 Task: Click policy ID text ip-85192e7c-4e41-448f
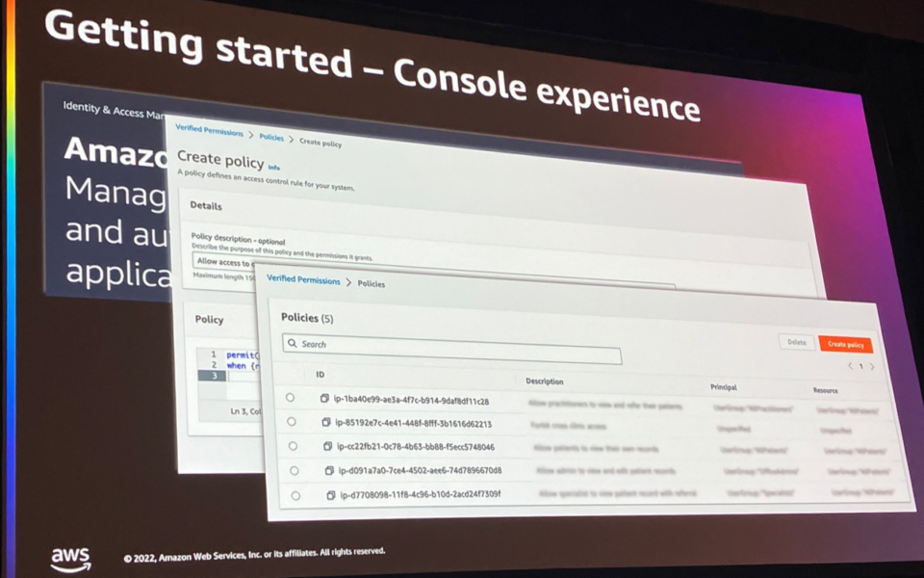tap(413, 424)
